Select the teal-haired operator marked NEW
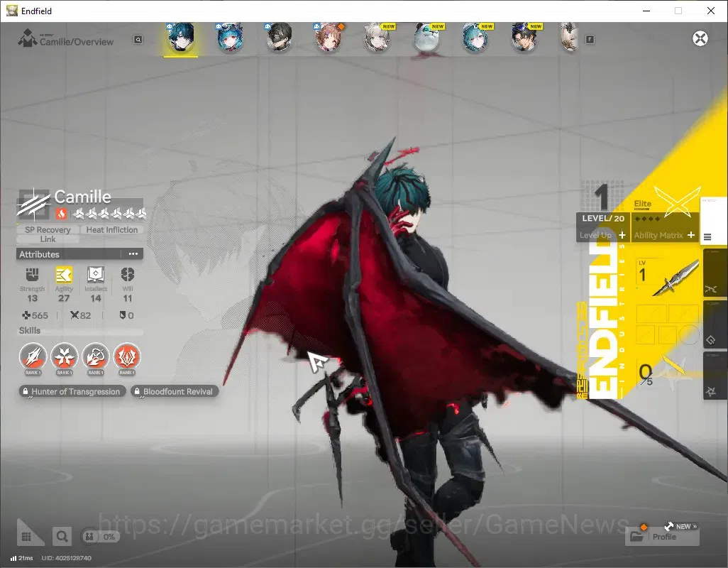This screenshot has width=728, height=568. tap(476, 38)
